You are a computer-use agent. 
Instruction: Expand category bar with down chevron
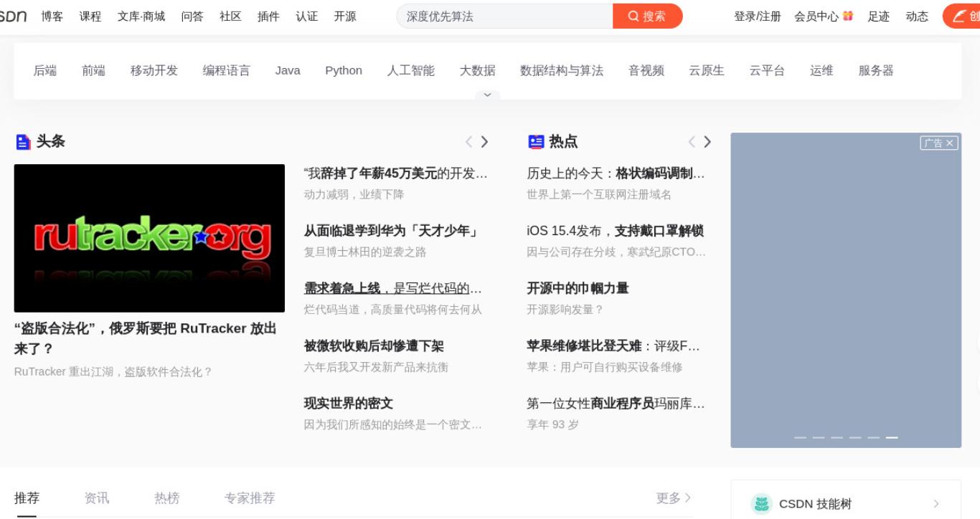click(x=487, y=95)
